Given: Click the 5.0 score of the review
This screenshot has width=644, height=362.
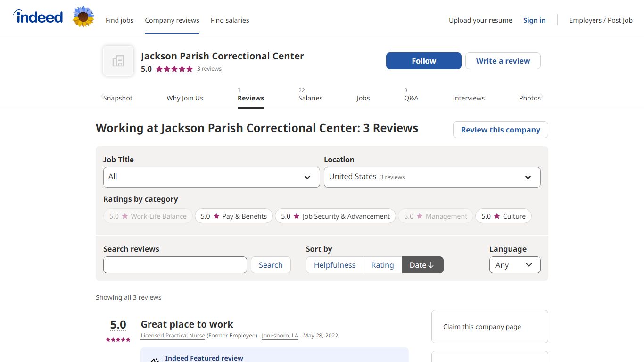Looking at the screenshot, I should [118, 325].
